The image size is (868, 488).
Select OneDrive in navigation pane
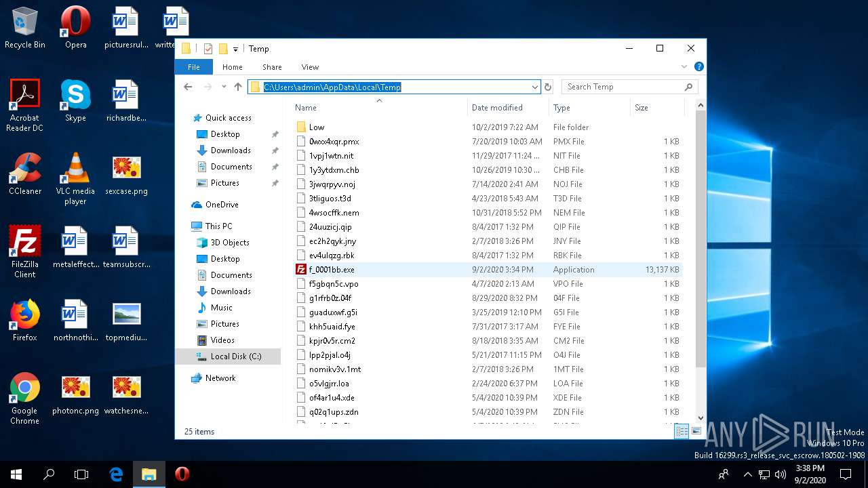pos(222,205)
